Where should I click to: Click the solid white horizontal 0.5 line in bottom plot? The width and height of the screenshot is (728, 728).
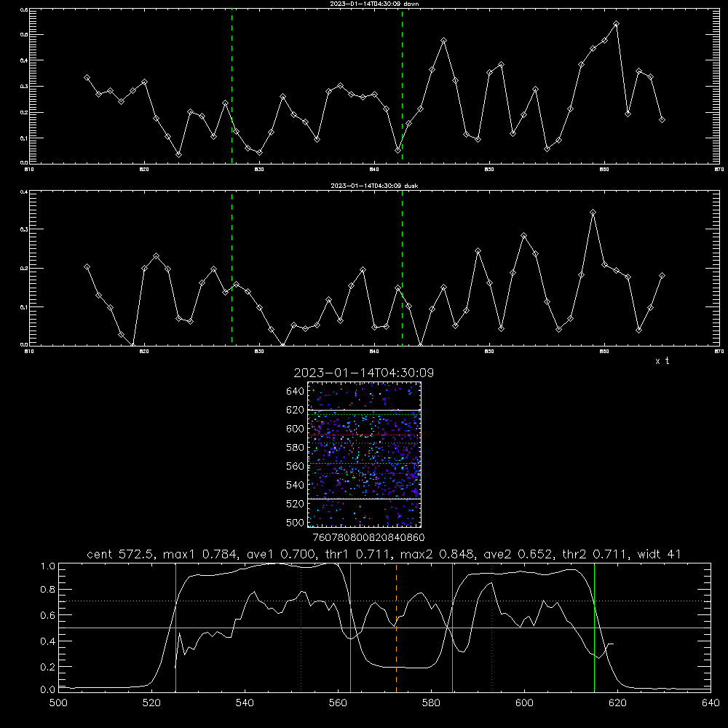coord(385,628)
